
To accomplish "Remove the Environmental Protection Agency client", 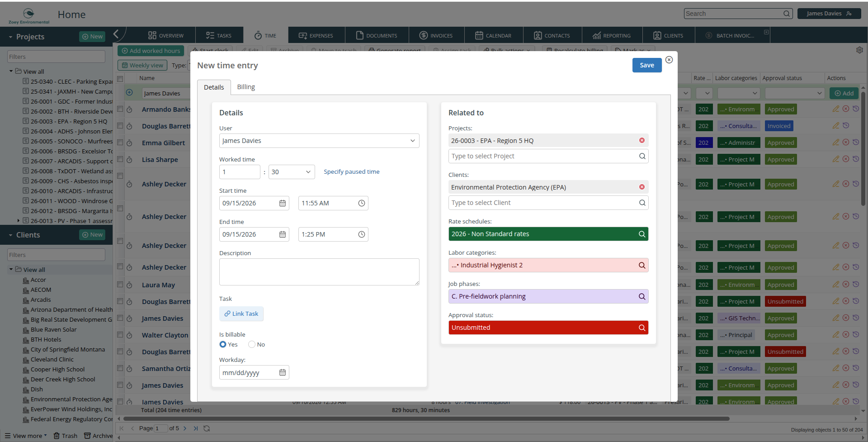I will point(642,187).
